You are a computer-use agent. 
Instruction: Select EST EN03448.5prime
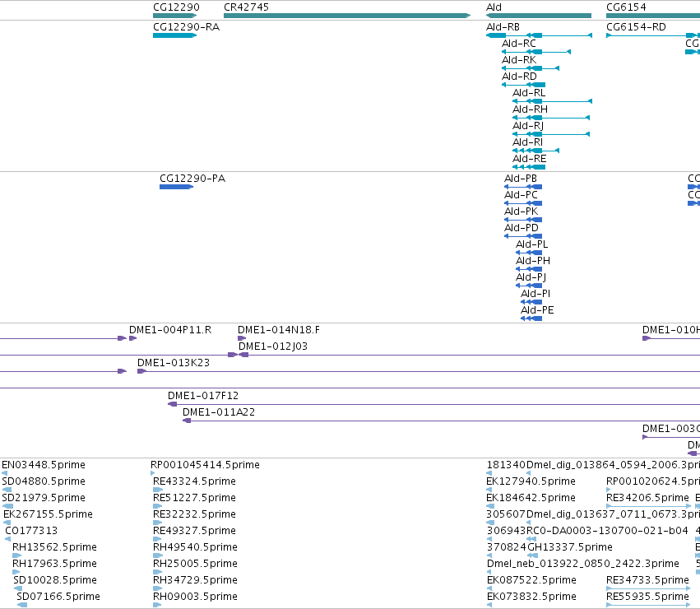point(44,465)
